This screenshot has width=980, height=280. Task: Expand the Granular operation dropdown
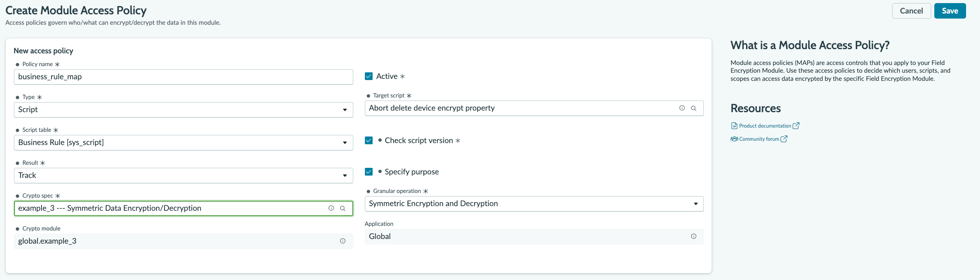[x=534, y=204]
